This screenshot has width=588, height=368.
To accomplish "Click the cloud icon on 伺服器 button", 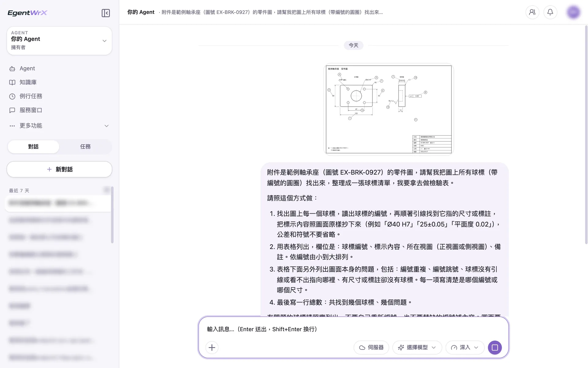I will pos(362,347).
